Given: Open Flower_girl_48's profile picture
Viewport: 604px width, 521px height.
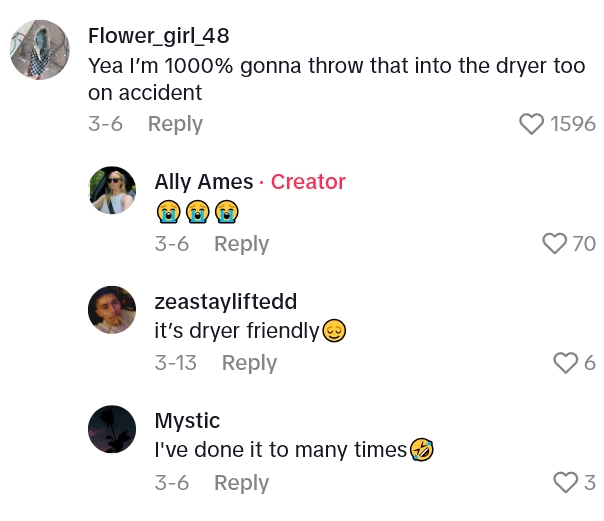Looking at the screenshot, I should (41, 49).
